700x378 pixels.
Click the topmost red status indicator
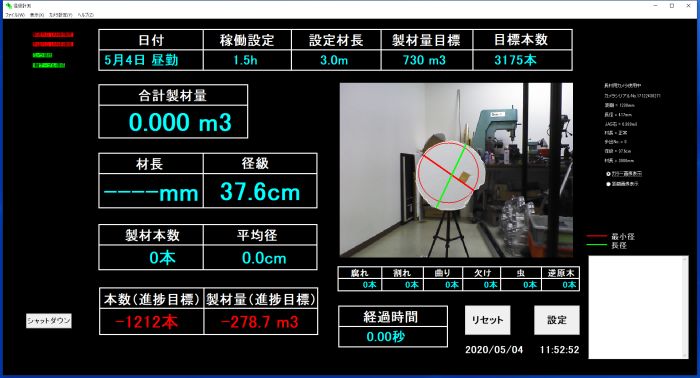point(53,35)
